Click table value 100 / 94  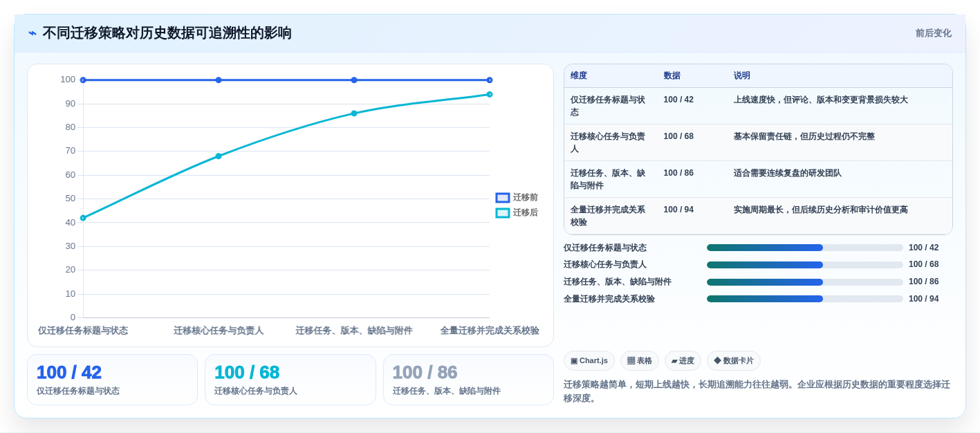[678, 210]
